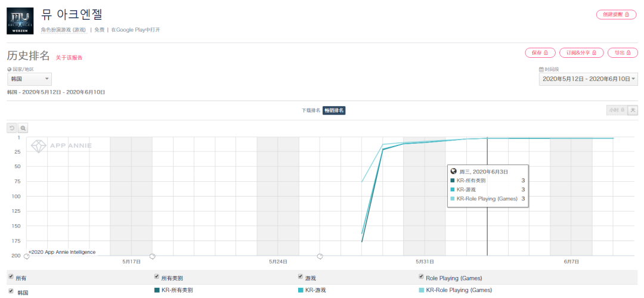This screenshot has height=298, width=644.
Task: Switch to the 下载排名 tab
Action: [311, 110]
